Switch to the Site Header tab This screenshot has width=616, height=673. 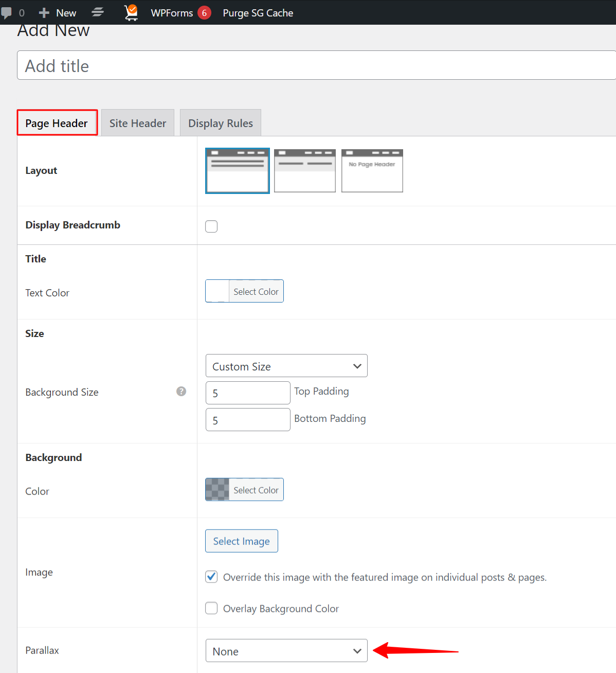(x=138, y=123)
